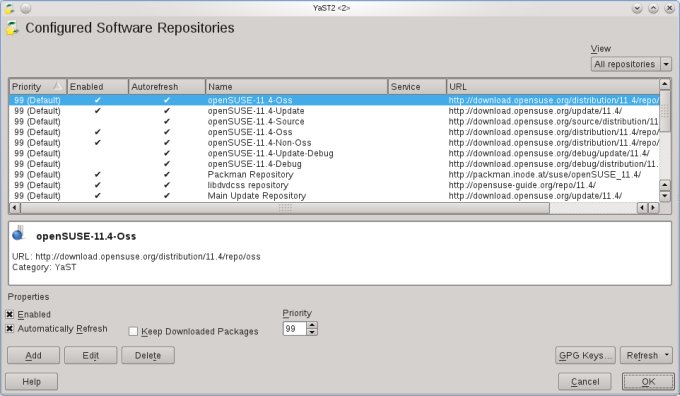
Task: Click the Edit button
Action: (x=91, y=356)
